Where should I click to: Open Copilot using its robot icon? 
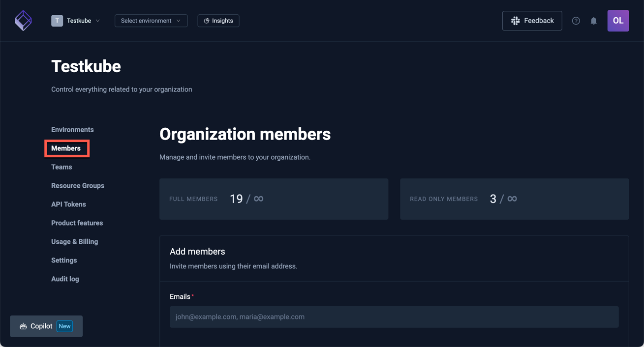tap(23, 326)
